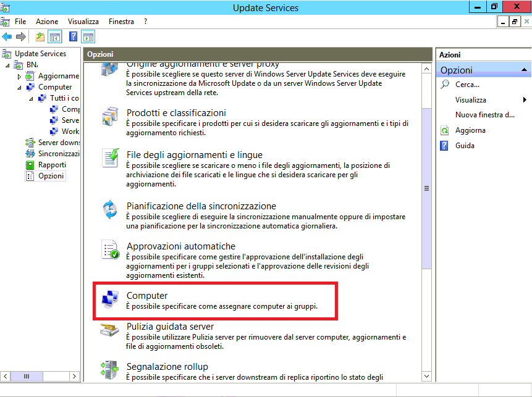Image resolution: width=532 pixels, height=397 pixels.
Task: Click the Sincronizzazioni tree icon
Action: click(30, 154)
